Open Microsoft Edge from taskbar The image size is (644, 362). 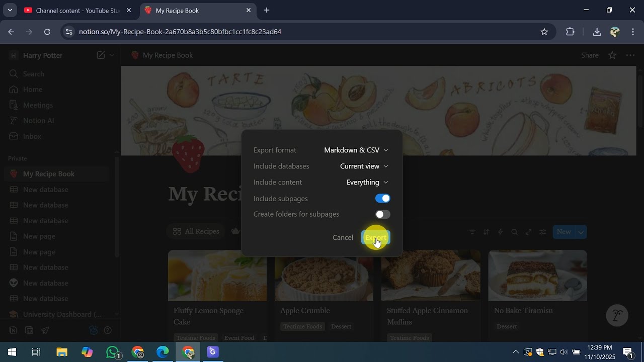[x=163, y=352]
